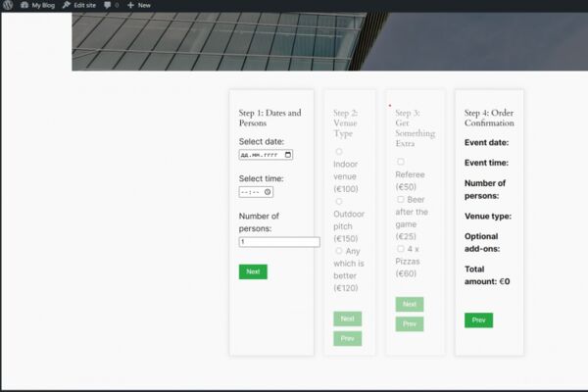
Task: Click the Step 4: Order Confirmation heading
Action: (x=489, y=118)
